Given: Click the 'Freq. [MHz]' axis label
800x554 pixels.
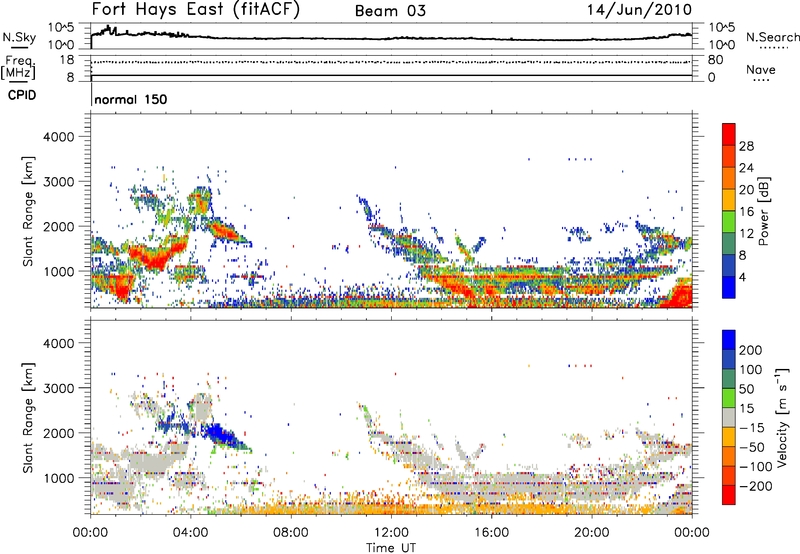Looking at the screenshot, I should [19, 67].
